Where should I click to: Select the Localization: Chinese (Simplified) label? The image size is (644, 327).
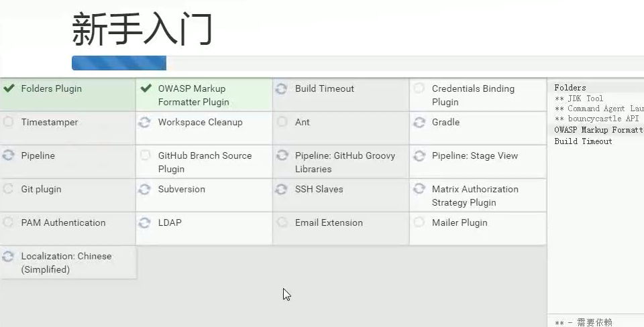point(66,263)
